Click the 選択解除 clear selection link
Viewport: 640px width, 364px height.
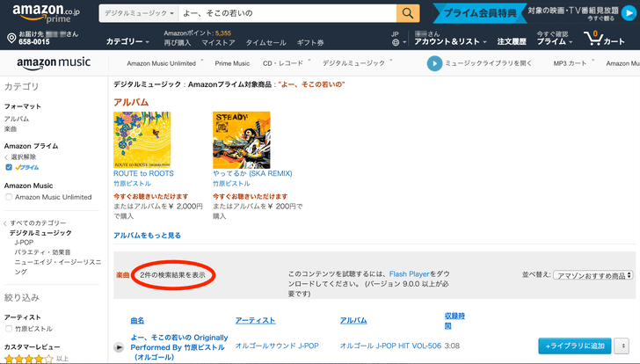23,157
